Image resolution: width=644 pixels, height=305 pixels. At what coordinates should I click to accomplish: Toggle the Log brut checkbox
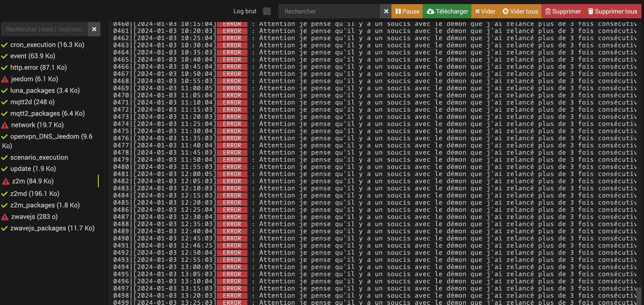(267, 11)
